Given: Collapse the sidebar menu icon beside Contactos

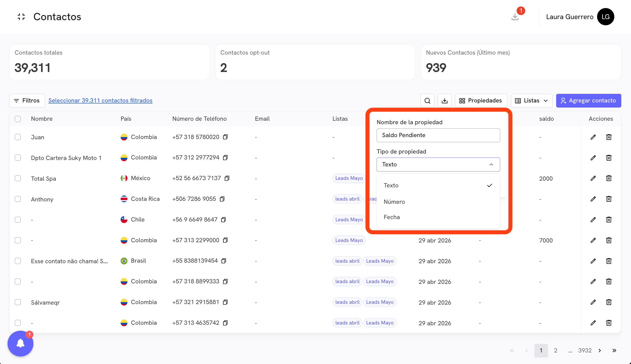Looking at the screenshot, I should (21, 17).
